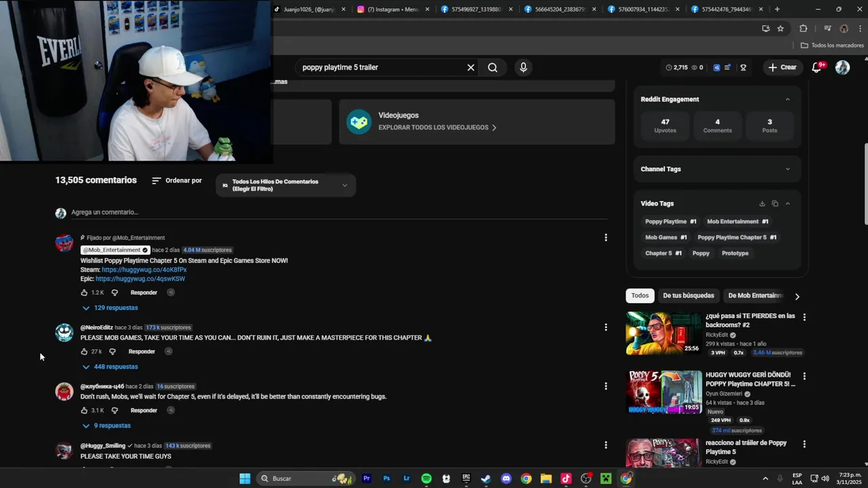Reply to the NeiroEditz comment
The height and width of the screenshot is (488, 868).
point(142,352)
